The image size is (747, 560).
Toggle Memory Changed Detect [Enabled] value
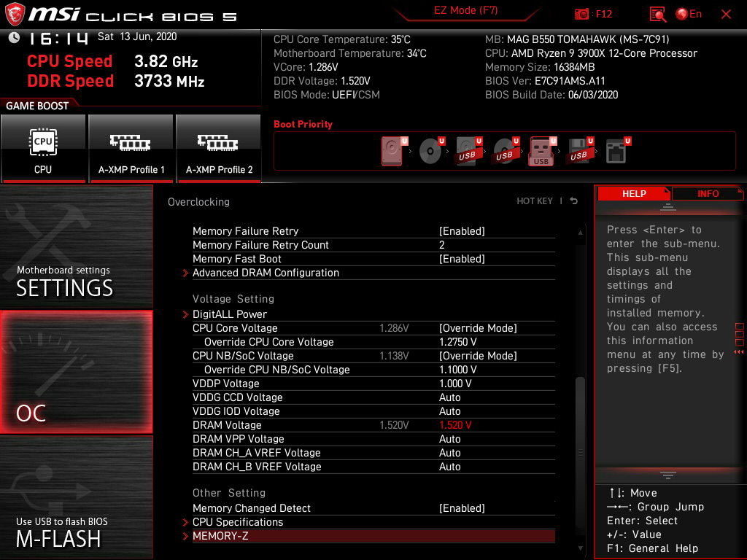(462, 508)
